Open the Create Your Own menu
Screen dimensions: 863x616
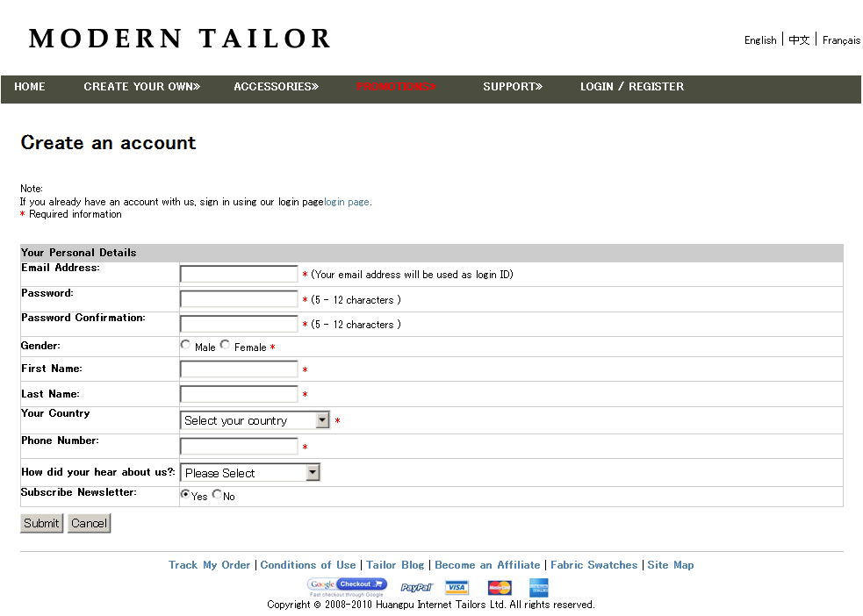click(x=142, y=87)
